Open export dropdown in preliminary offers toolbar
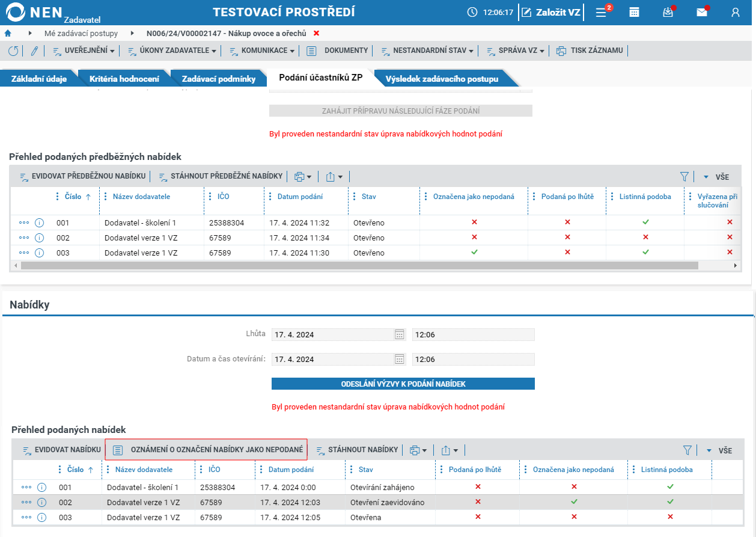 coord(334,177)
